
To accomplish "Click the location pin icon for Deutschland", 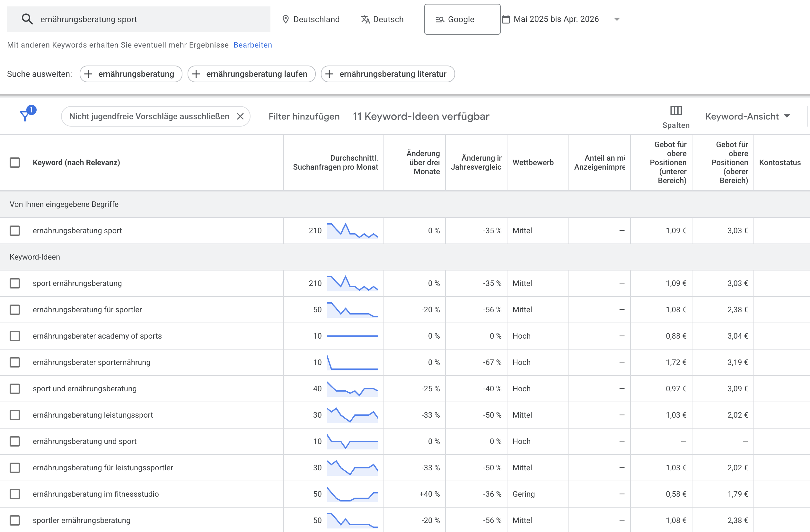I will point(286,19).
